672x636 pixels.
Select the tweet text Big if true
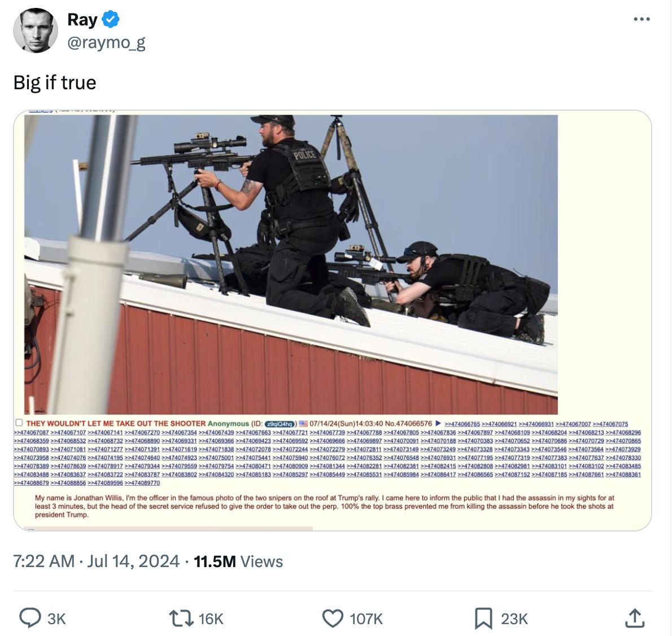coord(54,82)
